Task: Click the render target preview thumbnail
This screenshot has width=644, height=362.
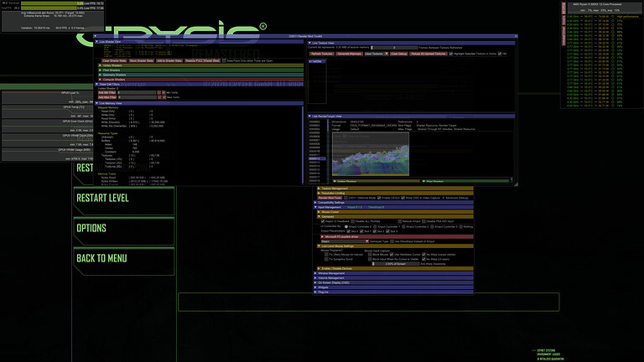Action: coord(371,154)
